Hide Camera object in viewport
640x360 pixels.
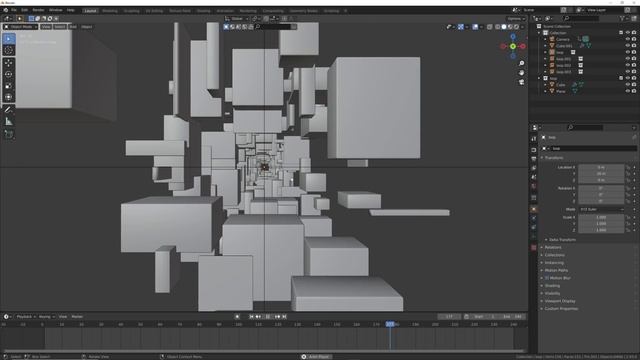point(628,39)
